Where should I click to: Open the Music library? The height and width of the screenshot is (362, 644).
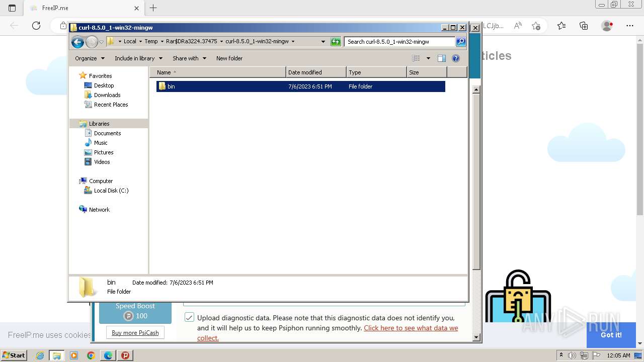tap(101, 143)
